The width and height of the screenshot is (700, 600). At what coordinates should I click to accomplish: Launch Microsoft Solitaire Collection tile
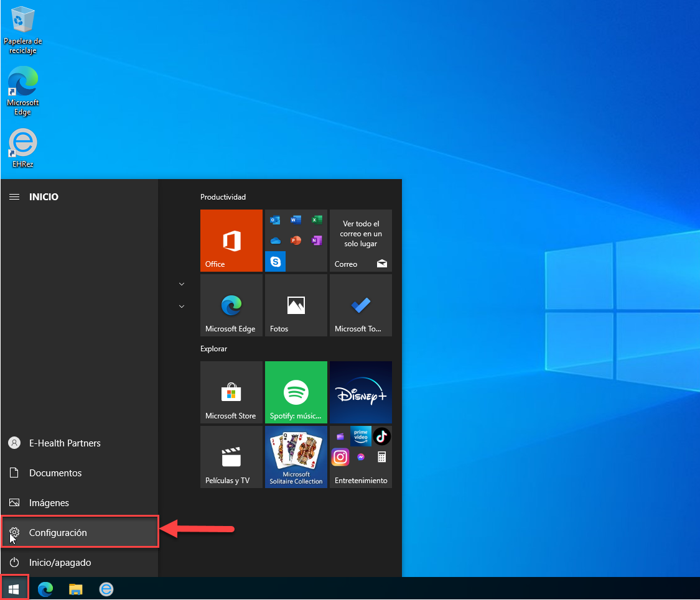(296, 457)
